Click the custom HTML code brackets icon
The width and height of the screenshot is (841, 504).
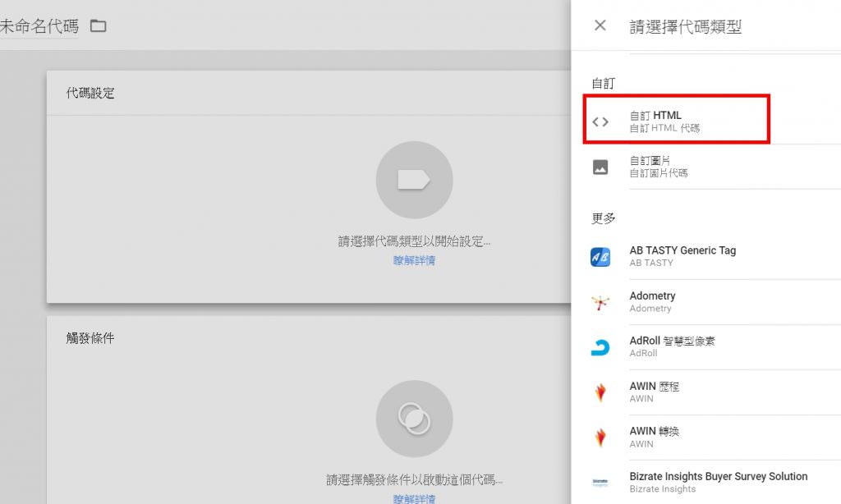pyautogui.click(x=600, y=121)
